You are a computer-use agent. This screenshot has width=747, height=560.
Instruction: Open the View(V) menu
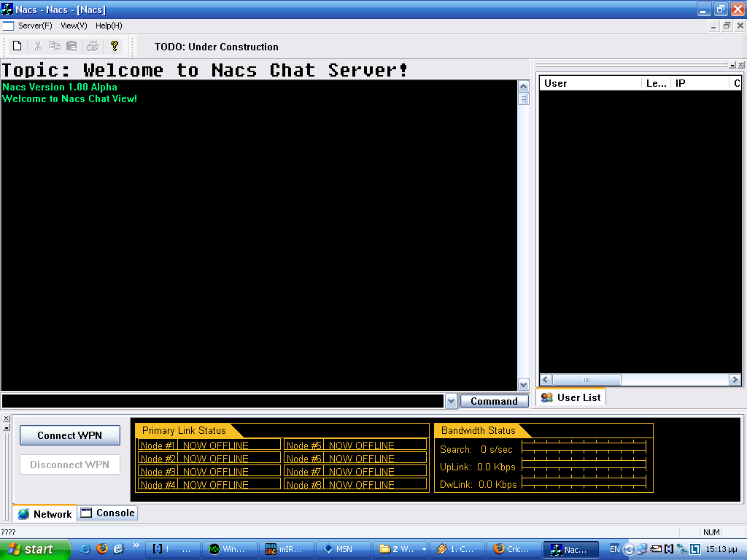point(74,26)
